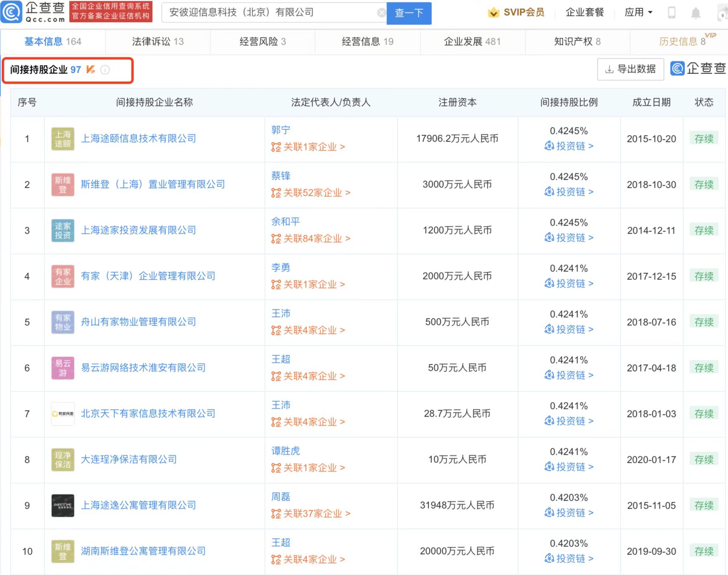Open 投资链 for 上海途家投资发展 row

click(569, 238)
